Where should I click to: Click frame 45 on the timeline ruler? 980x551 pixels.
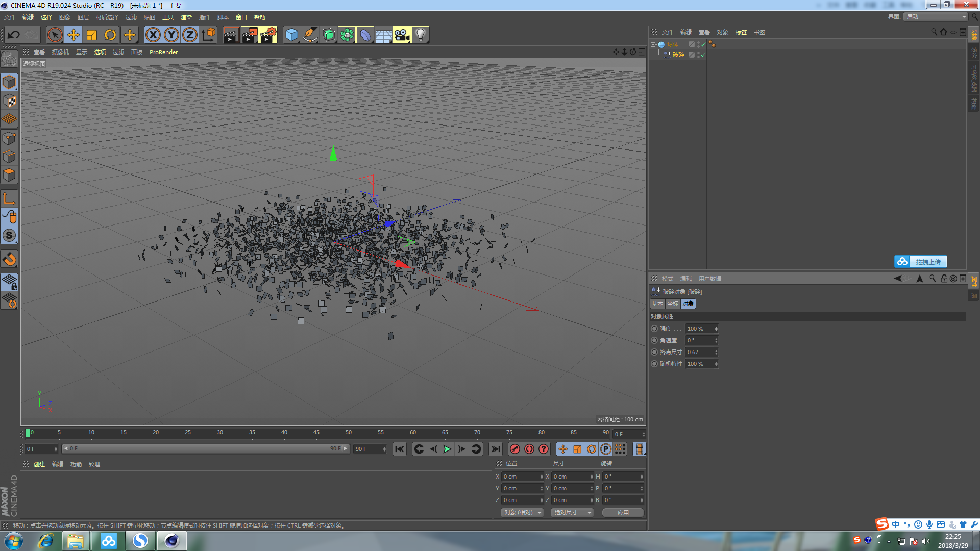(x=316, y=433)
